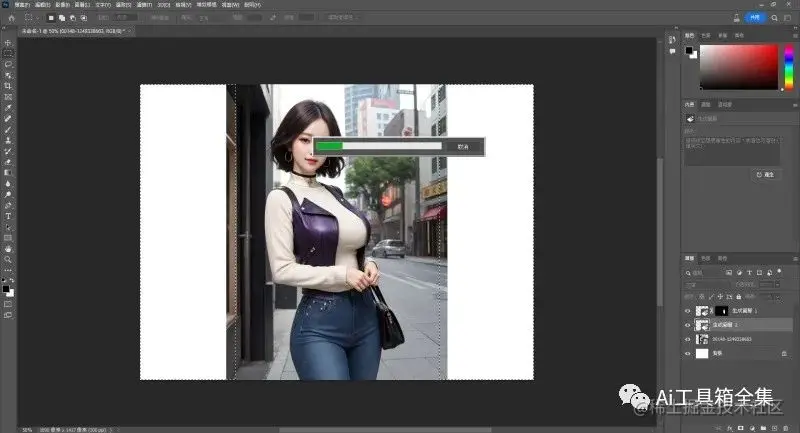Viewport: 800px width, 433px height.
Task: Select the Path Selection tool
Action: click(8, 227)
